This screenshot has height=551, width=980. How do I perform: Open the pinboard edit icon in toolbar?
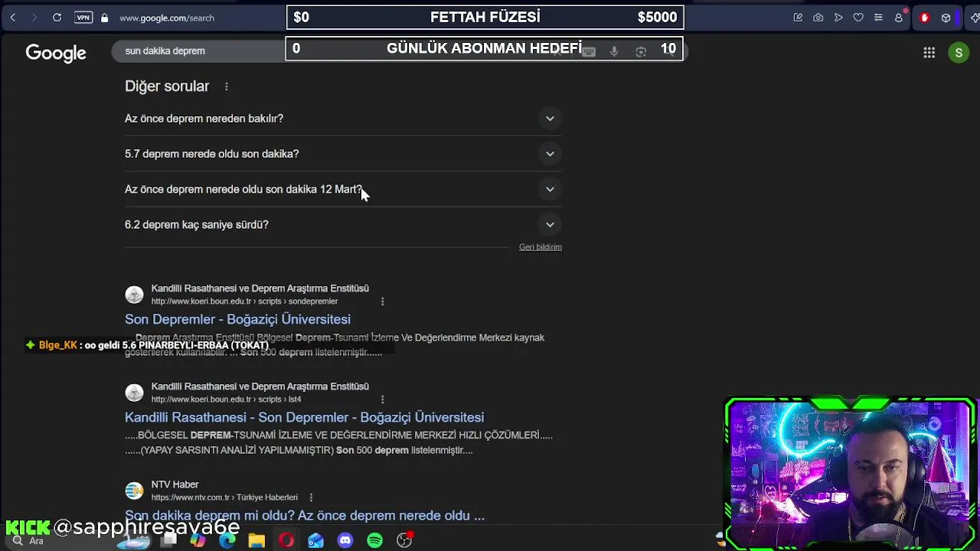pos(798,18)
